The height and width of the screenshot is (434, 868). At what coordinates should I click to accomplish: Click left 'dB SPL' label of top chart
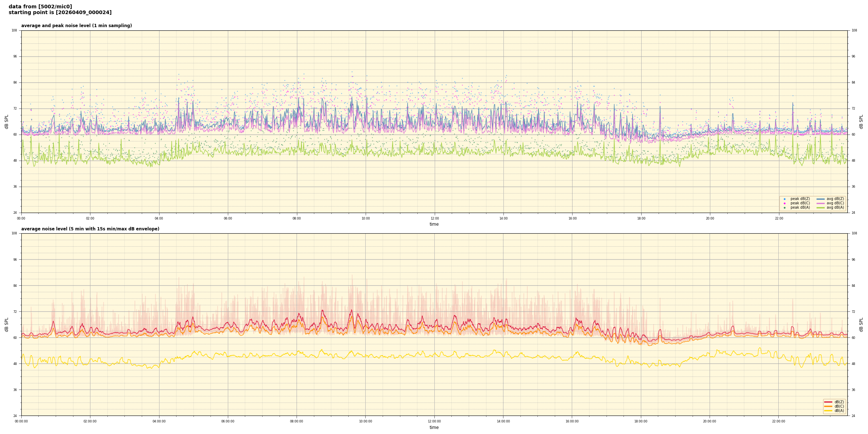pyautogui.click(x=7, y=122)
